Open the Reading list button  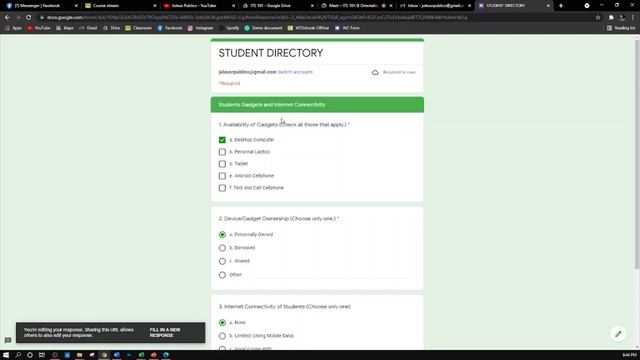(x=621, y=28)
